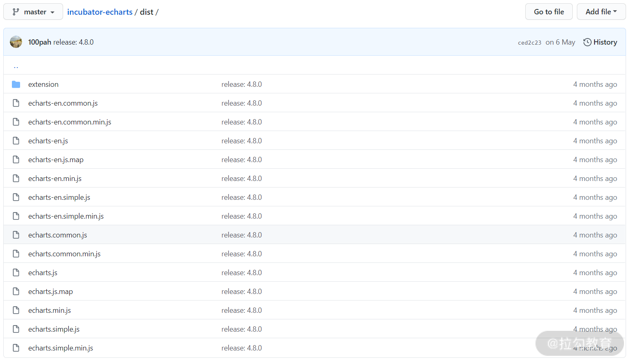Click the git branch icon beside master
The width and height of the screenshot is (633, 364).
pos(16,12)
